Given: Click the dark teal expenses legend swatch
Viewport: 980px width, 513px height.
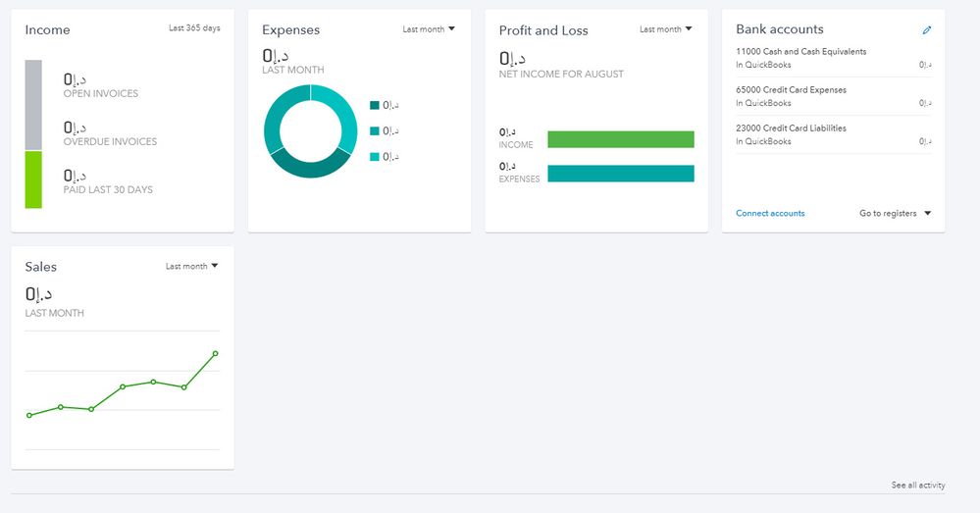Looking at the screenshot, I should 374,105.
